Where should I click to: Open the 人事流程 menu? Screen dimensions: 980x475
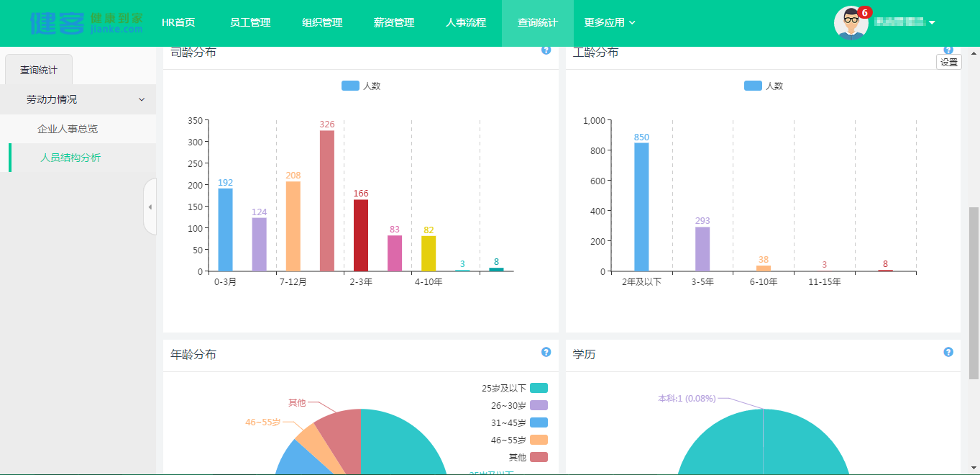point(466,23)
